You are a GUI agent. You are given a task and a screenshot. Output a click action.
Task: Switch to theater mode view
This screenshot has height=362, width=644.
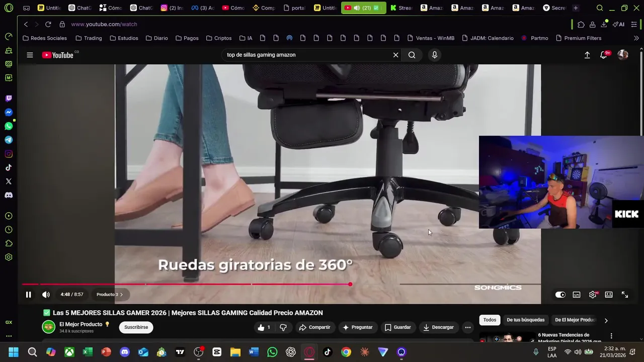coord(609,295)
